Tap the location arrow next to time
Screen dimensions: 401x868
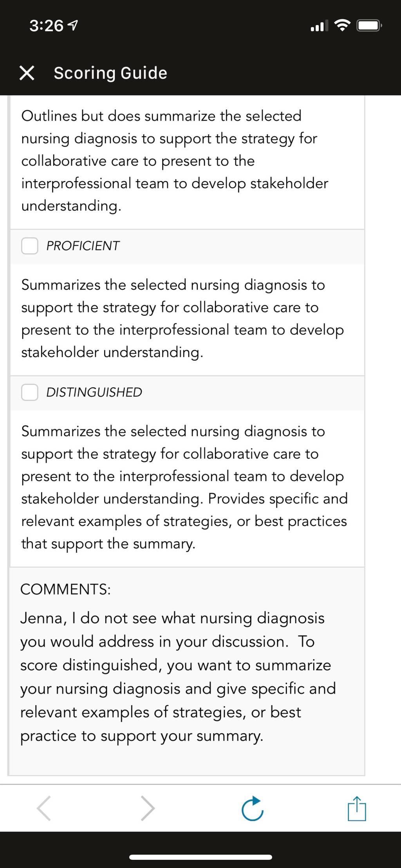tap(73, 26)
